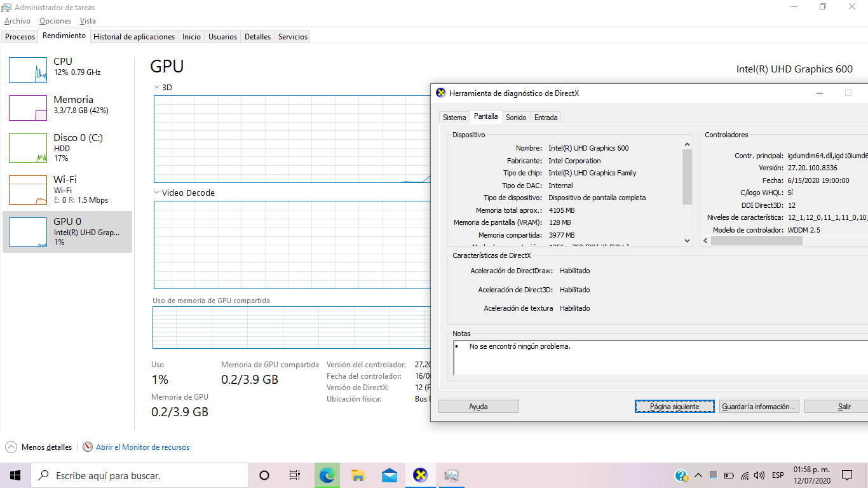This screenshot has height=488, width=868.
Task: Open the Get Help tray icon
Action: (681, 475)
